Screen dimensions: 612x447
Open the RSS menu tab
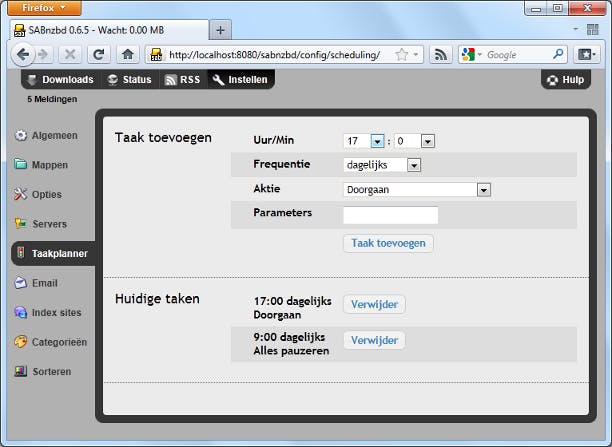point(182,80)
